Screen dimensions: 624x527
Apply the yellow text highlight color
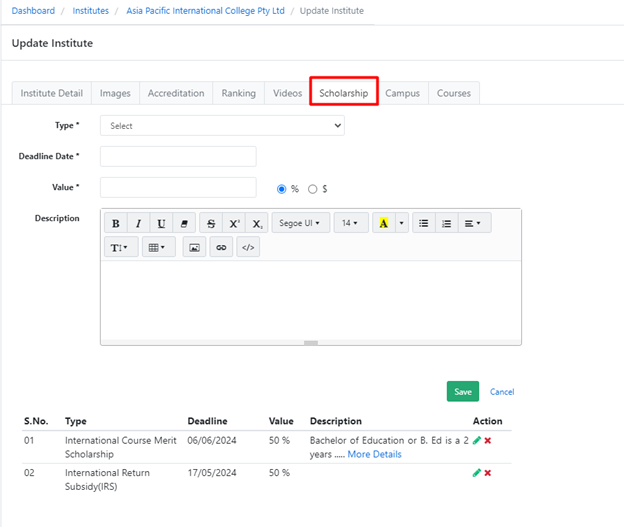384,224
